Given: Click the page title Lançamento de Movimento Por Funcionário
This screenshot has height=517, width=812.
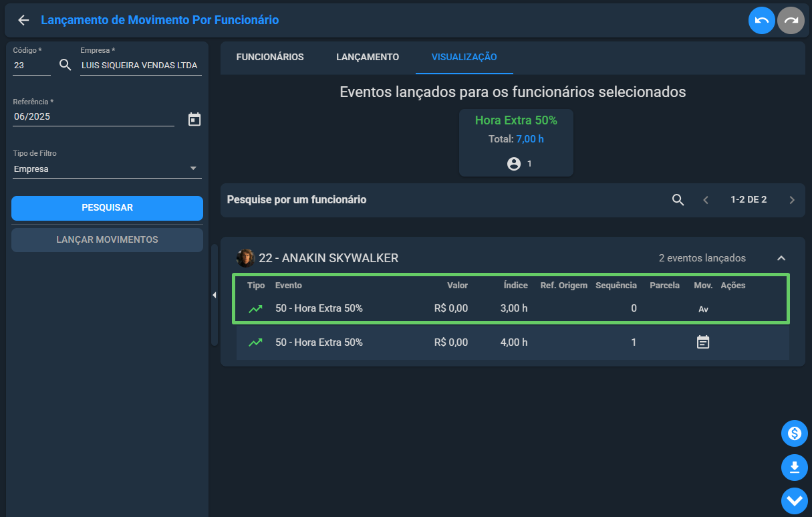Looking at the screenshot, I should pyautogui.click(x=160, y=20).
